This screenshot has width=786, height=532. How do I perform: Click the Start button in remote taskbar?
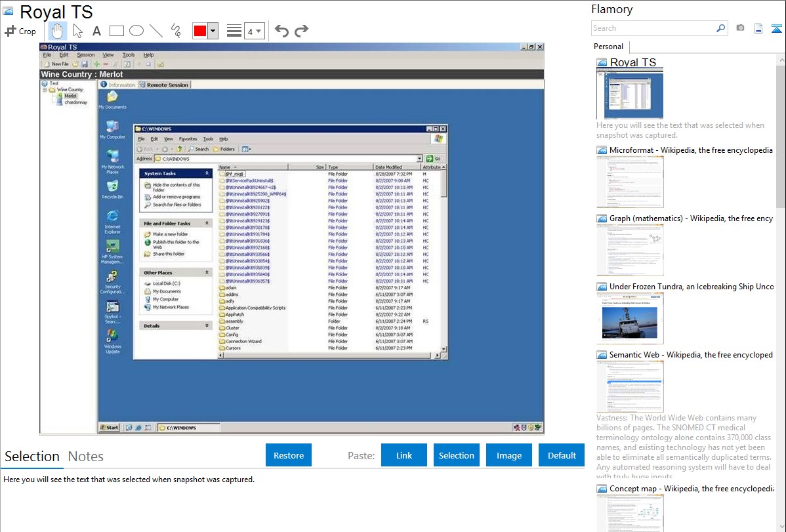tap(110, 428)
